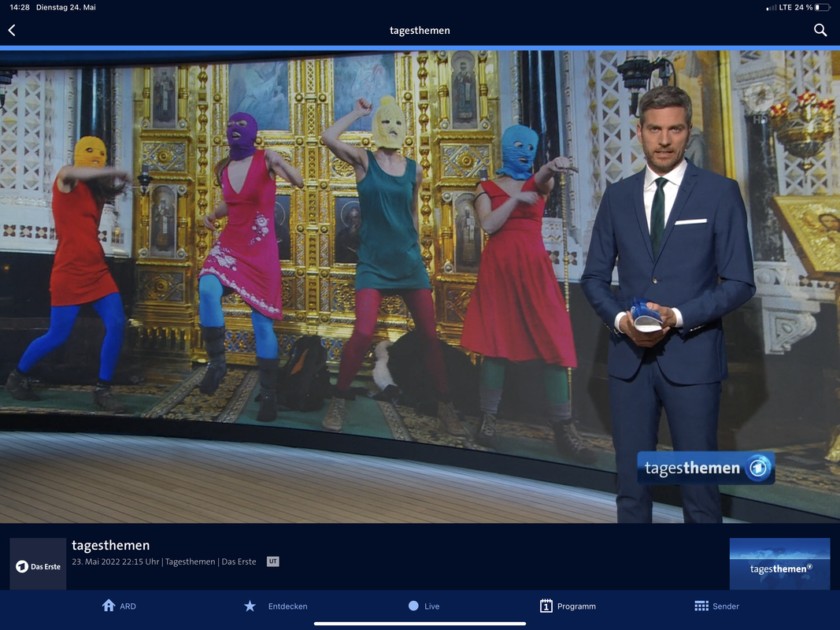Go back using the top-left arrow
The image size is (840, 630).
pyautogui.click(x=12, y=31)
